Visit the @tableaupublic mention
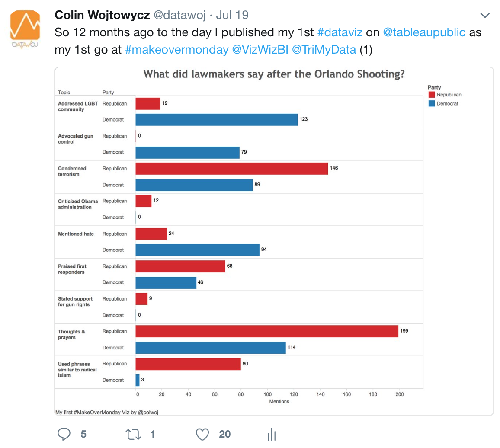This screenshot has width=500, height=448. [424, 32]
